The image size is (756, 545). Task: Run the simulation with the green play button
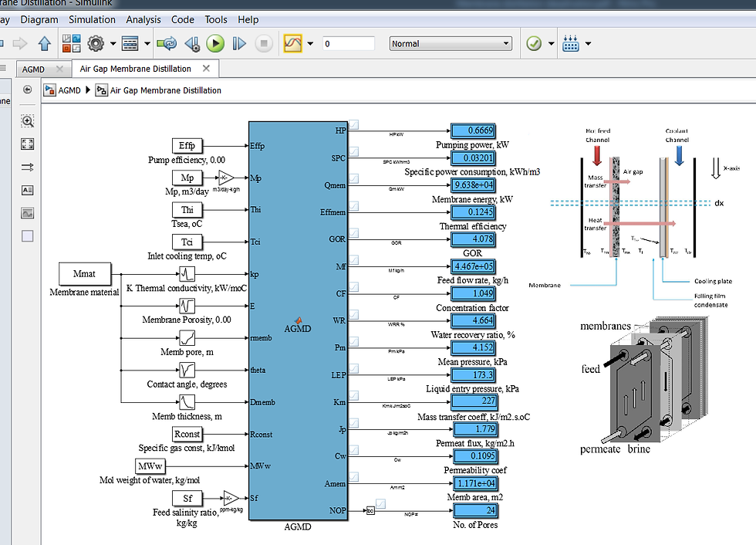[215, 44]
